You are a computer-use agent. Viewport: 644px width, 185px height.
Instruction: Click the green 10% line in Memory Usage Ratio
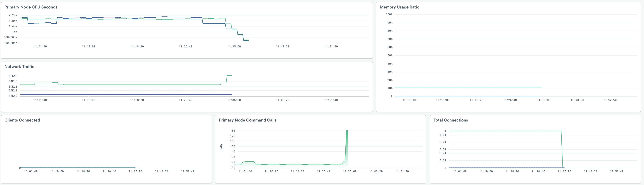click(468, 87)
